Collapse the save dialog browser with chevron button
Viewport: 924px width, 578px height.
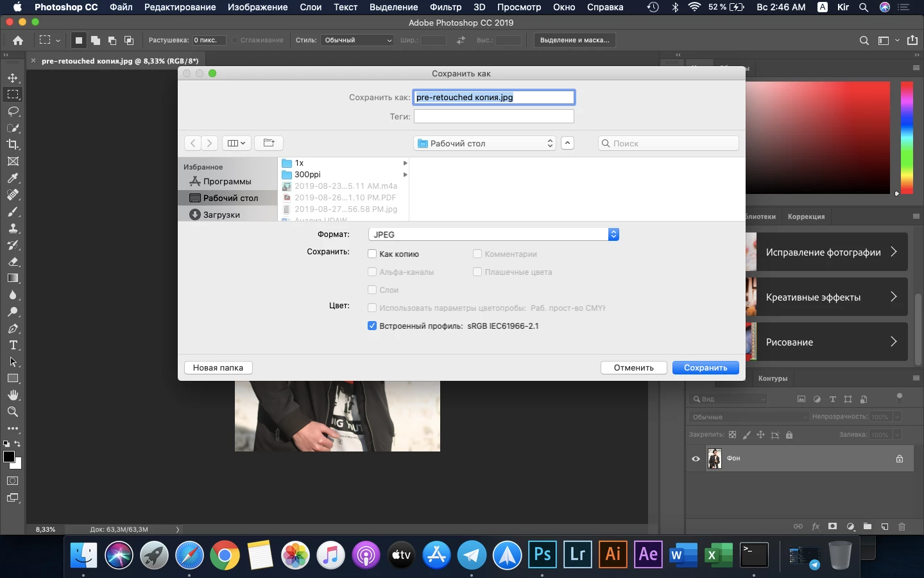[567, 143]
